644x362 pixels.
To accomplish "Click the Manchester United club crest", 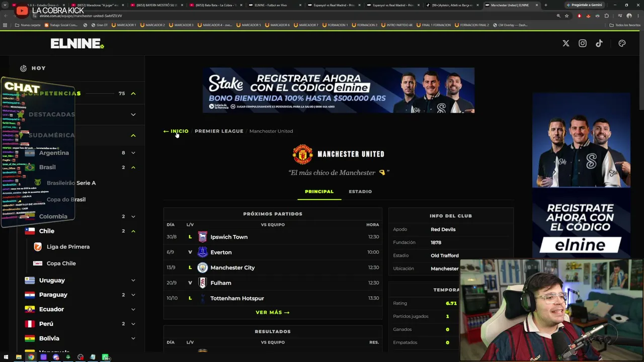I will click(x=303, y=154).
